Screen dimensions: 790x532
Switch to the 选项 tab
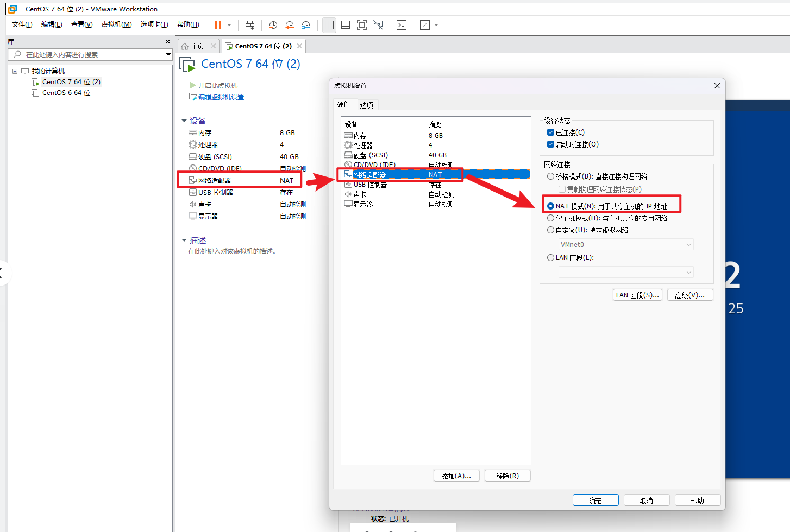coord(367,104)
